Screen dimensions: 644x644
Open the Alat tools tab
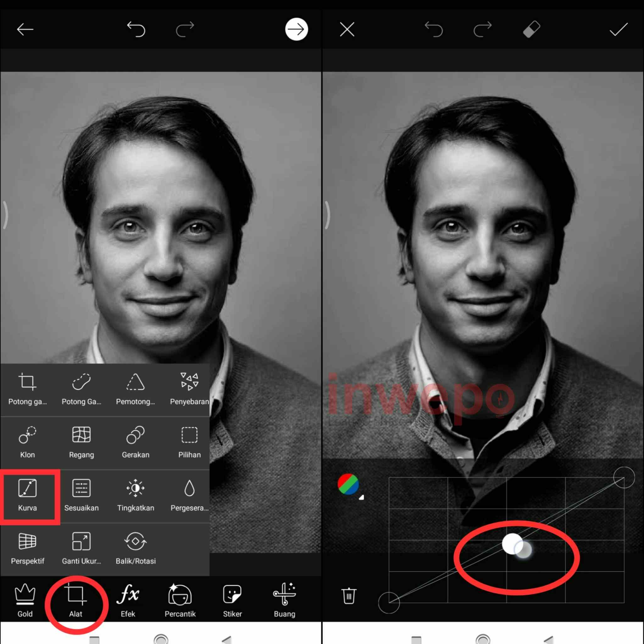(76, 600)
